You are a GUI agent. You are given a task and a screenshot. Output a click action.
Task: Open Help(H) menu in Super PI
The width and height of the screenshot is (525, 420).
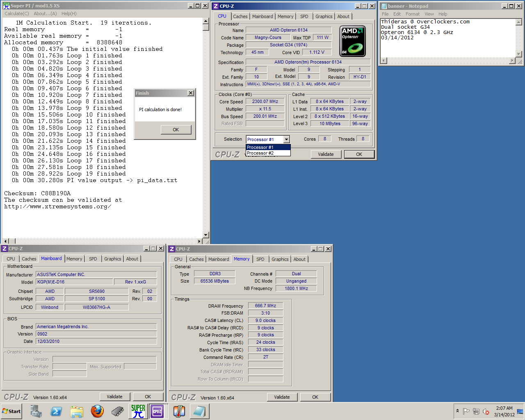[69, 14]
